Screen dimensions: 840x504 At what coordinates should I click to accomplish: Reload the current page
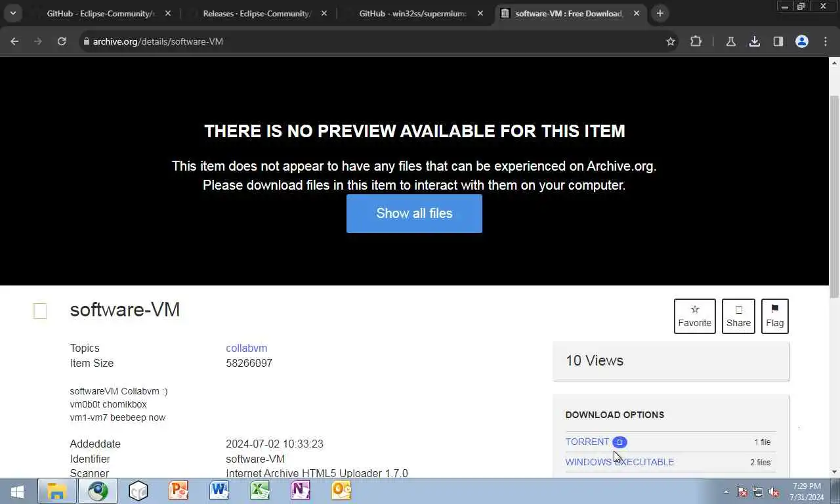(x=62, y=41)
